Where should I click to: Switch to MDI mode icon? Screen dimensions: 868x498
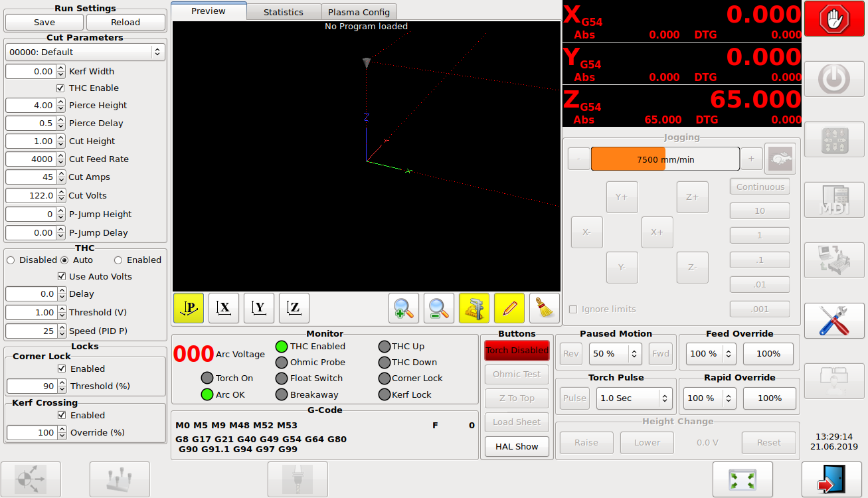pos(834,200)
